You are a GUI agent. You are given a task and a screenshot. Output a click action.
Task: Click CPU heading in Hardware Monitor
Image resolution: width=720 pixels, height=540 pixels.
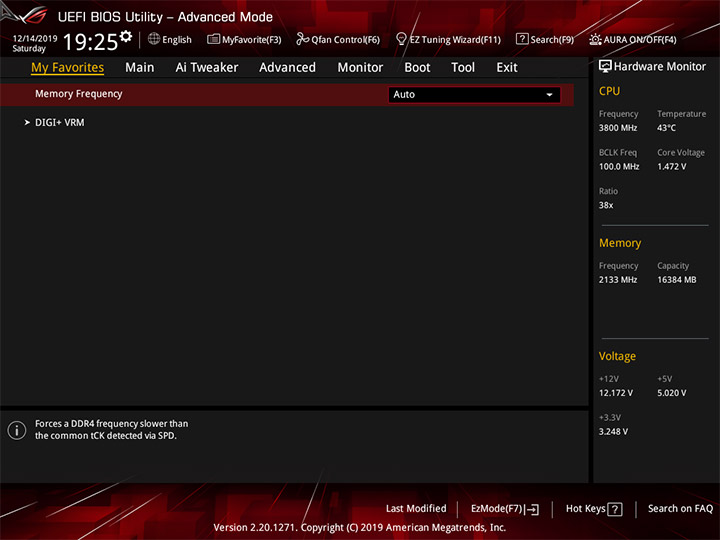(609, 91)
